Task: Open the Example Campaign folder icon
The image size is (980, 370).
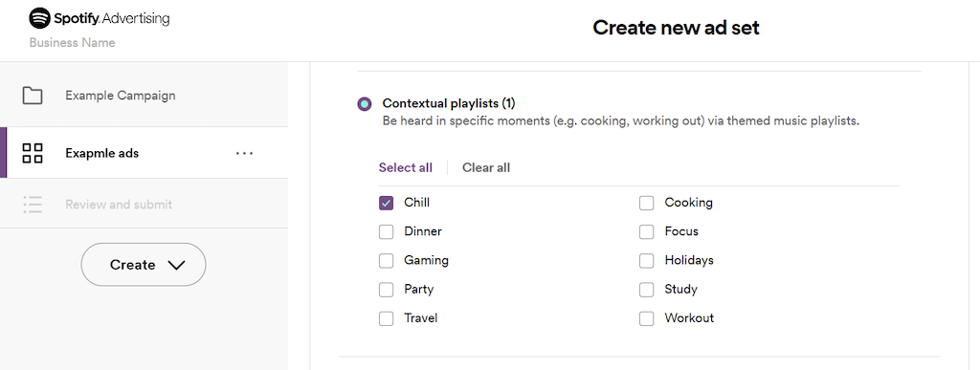Action: pyautogui.click(x=33, y=96)
